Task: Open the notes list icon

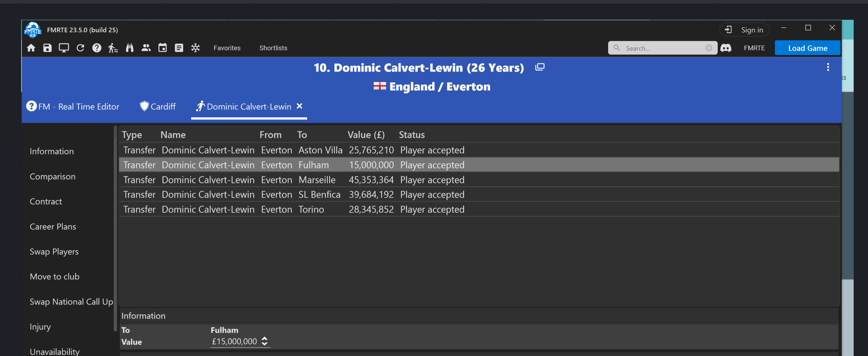Action: click(x=179, y=48)
